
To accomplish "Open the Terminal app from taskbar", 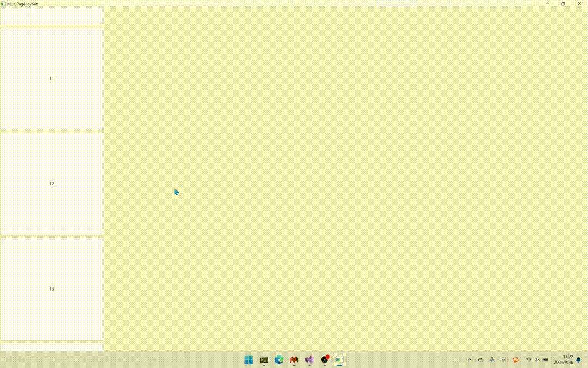I will click(264, 360).
